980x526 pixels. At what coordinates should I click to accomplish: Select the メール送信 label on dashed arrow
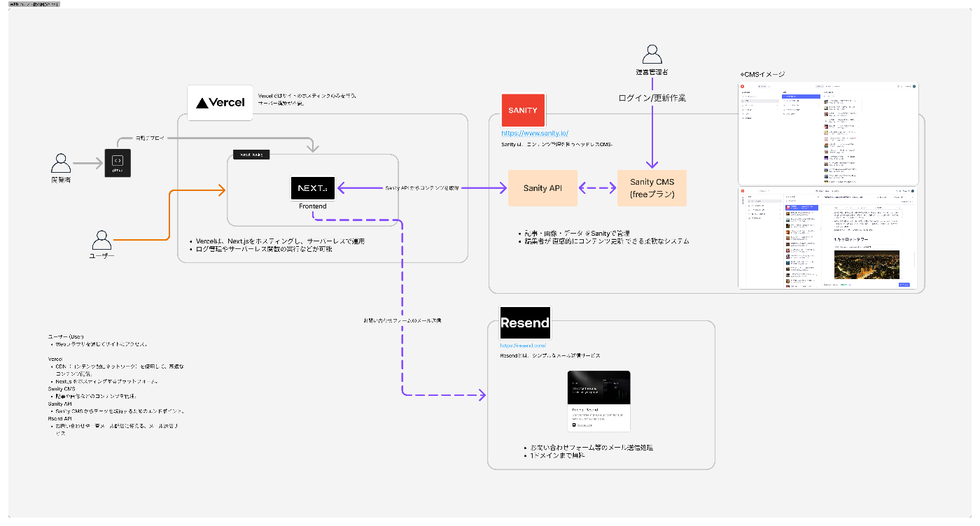coord(402,320)
